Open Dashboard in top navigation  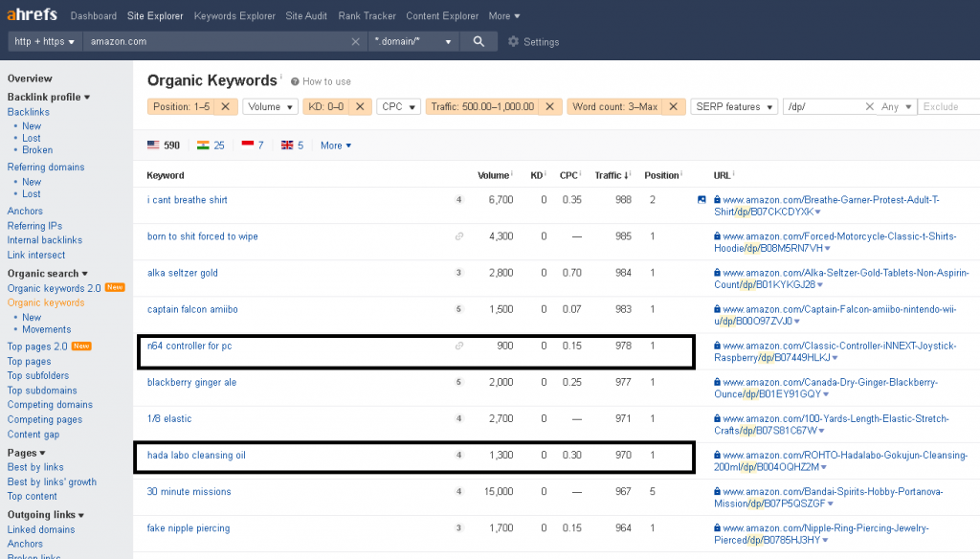point(93,15)
